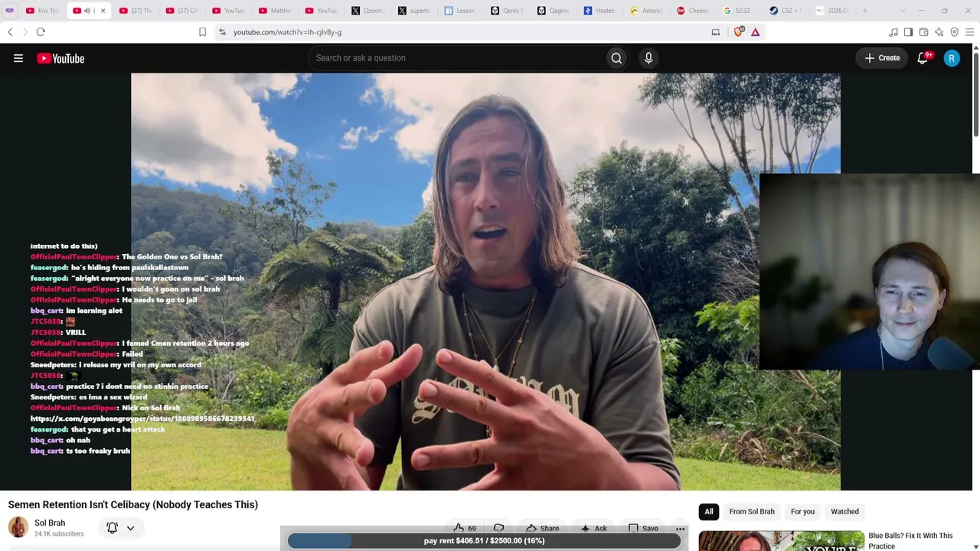Viewport: 980px width, 551px height.
Task: Dislike the video with thumbs down
Action: click(499, 528)
